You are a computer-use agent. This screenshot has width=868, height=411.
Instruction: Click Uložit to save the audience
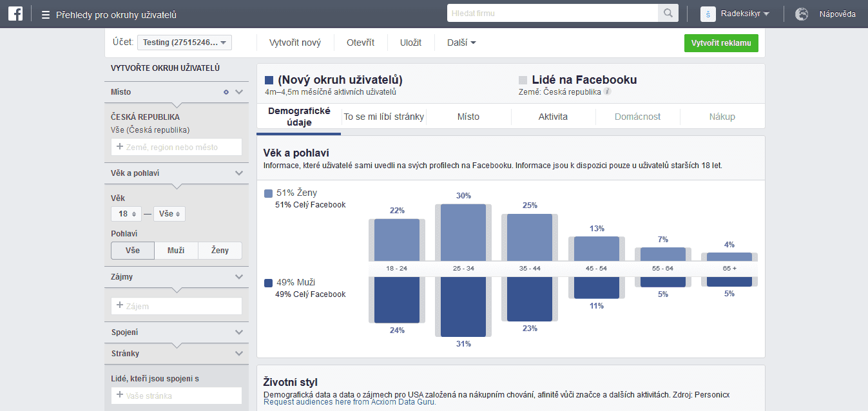(x=410, y=43)
